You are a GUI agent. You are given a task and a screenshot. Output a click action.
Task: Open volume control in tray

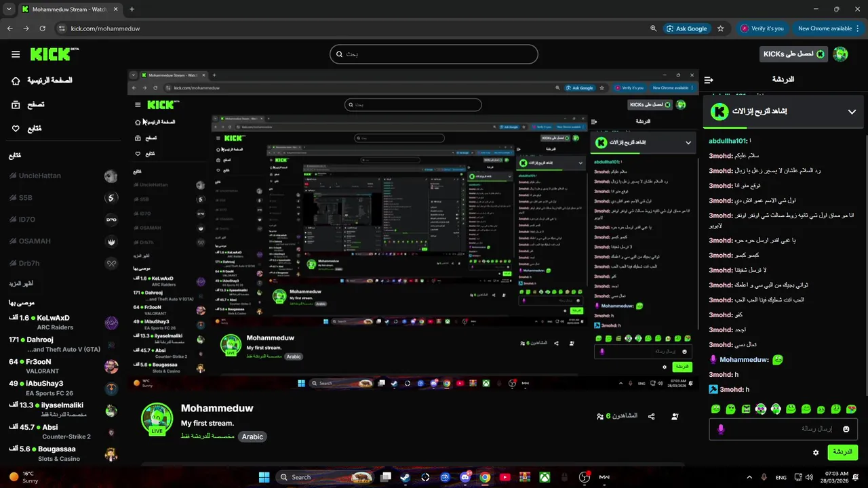point(808,477)
